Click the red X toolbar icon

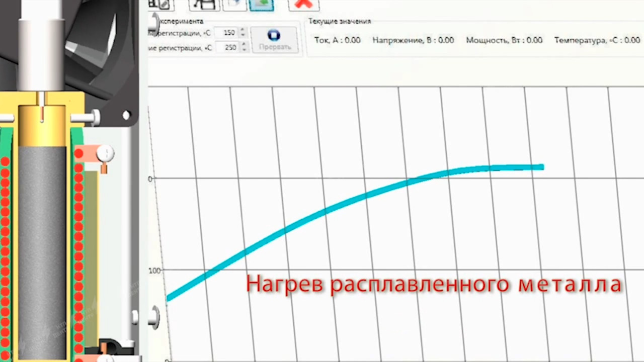click(303, 4)
